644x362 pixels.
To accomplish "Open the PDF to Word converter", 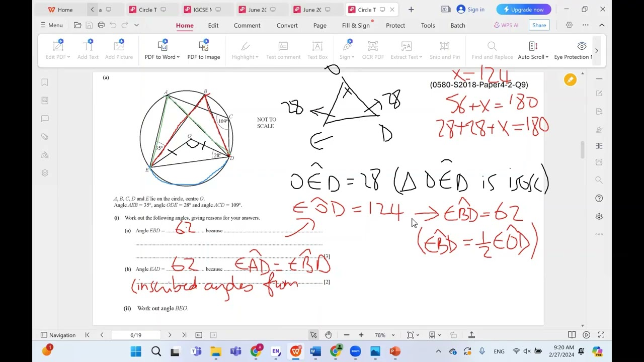I will (162, 50).
